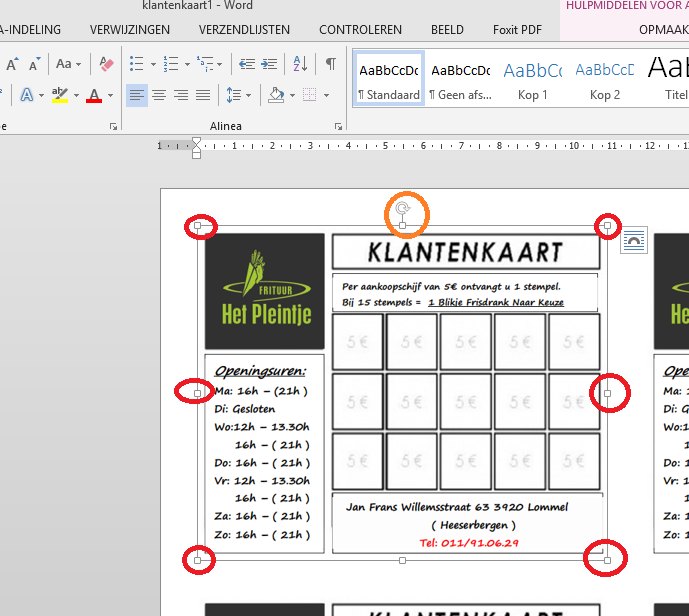Apply yellow text highlight color
Image resolution: width=689 pixels, height=616 pixels.
(60, 95)
